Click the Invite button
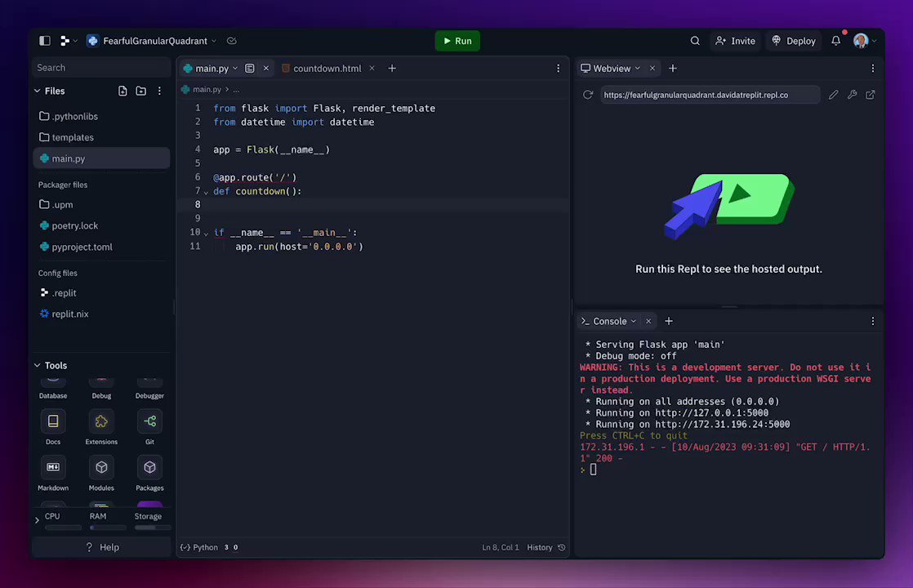913x588 pixels. pos(736,41)
